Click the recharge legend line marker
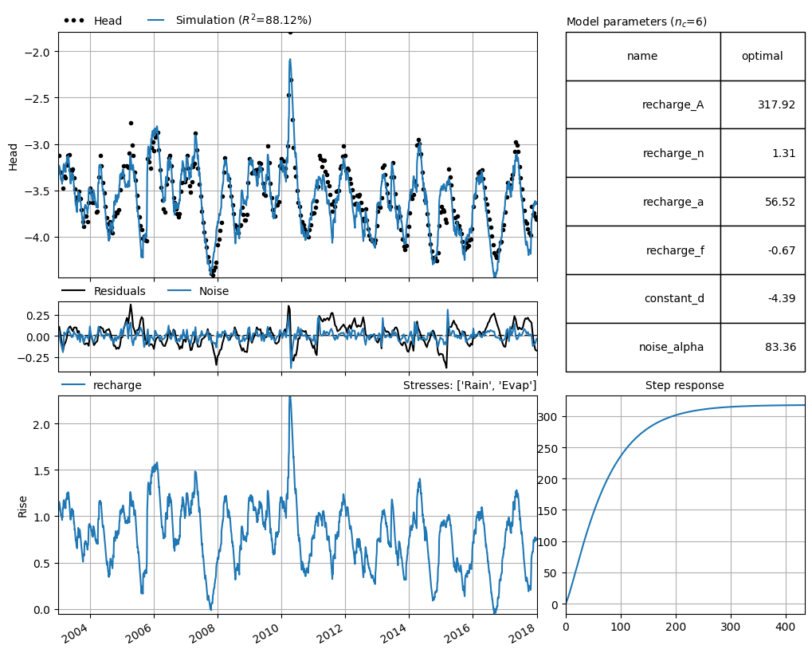 click(73, 384)
